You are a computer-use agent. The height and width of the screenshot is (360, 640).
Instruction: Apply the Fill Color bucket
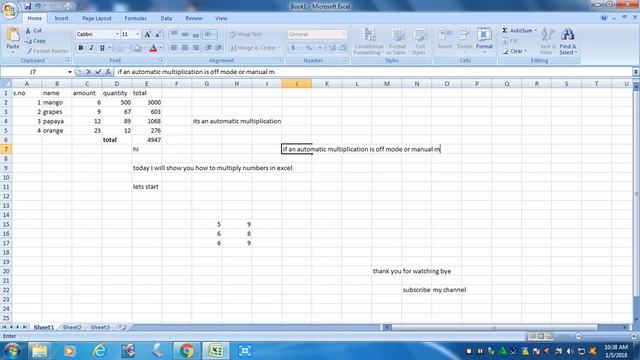point(138,48)
